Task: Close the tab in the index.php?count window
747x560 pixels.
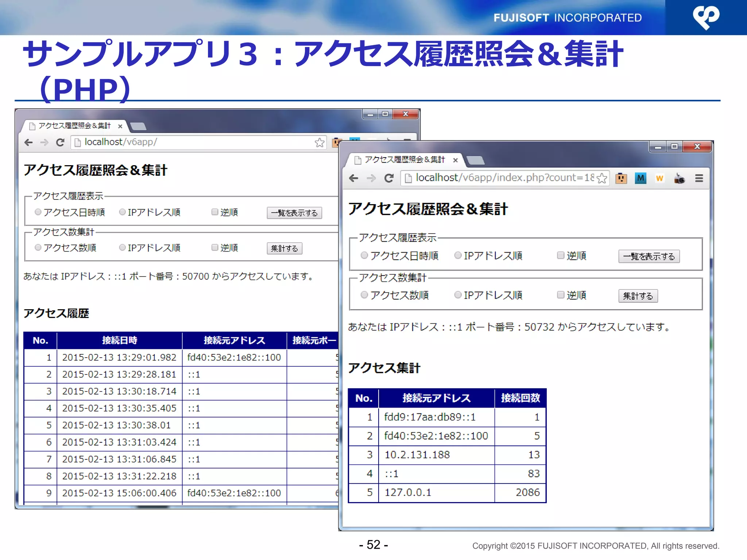Action: coord(455,160)
